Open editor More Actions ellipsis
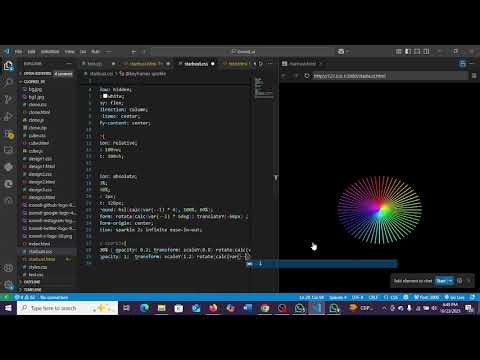Screen dimensions: 480x360 [270, 64]
